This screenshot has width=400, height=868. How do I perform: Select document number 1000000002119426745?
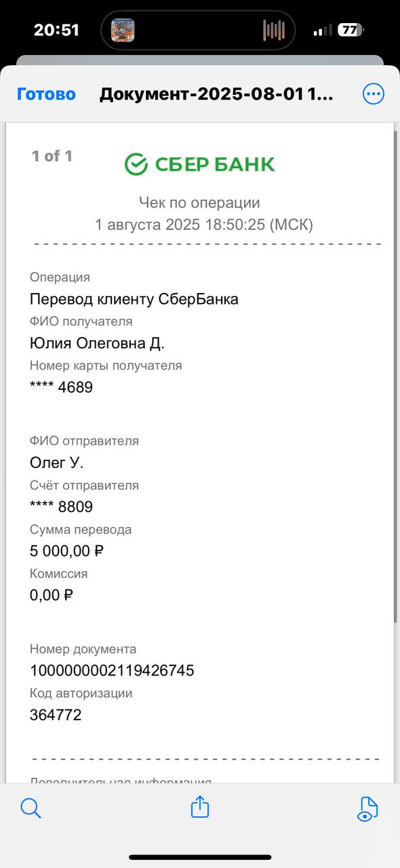[112, 671]
